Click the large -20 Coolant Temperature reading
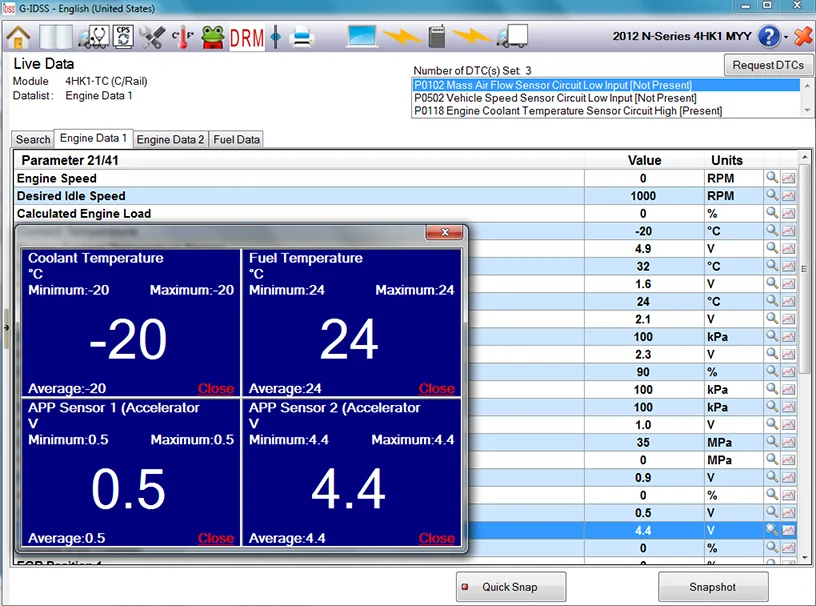The height and width of the screenshot is (606, 816). point(128,339)
